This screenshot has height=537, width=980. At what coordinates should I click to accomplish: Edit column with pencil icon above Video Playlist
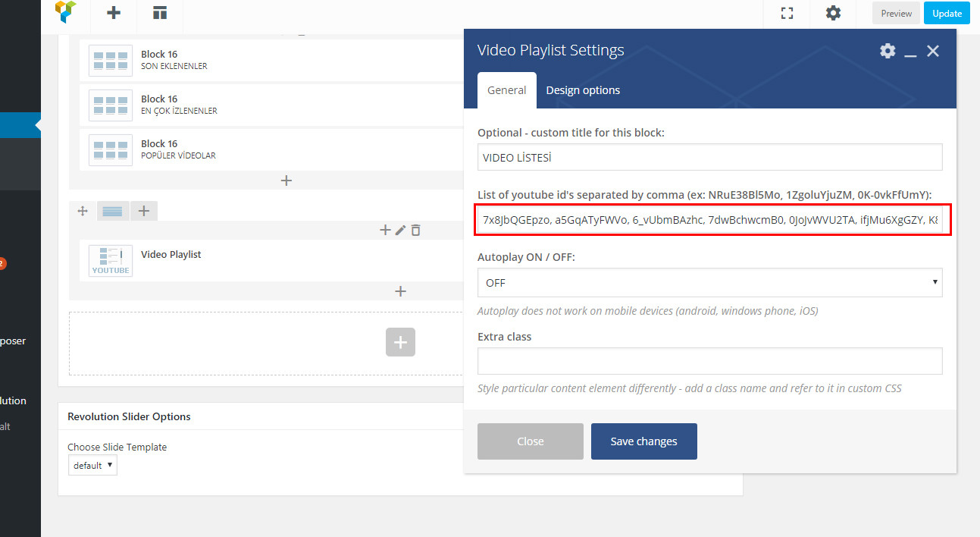point(401,230)
